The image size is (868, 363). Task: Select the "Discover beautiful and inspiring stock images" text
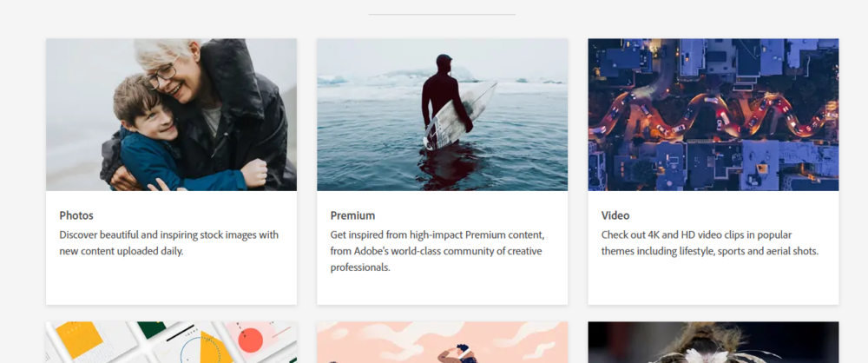point(168,243)
